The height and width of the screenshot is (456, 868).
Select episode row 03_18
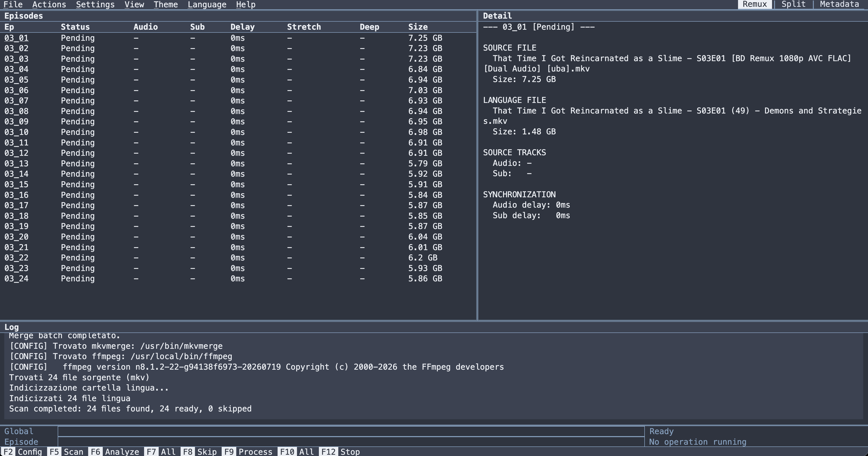(x=238, y=216)
